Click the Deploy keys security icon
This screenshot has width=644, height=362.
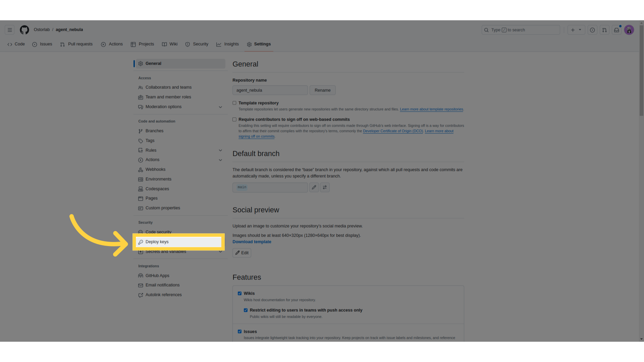(x=141, y=242)
